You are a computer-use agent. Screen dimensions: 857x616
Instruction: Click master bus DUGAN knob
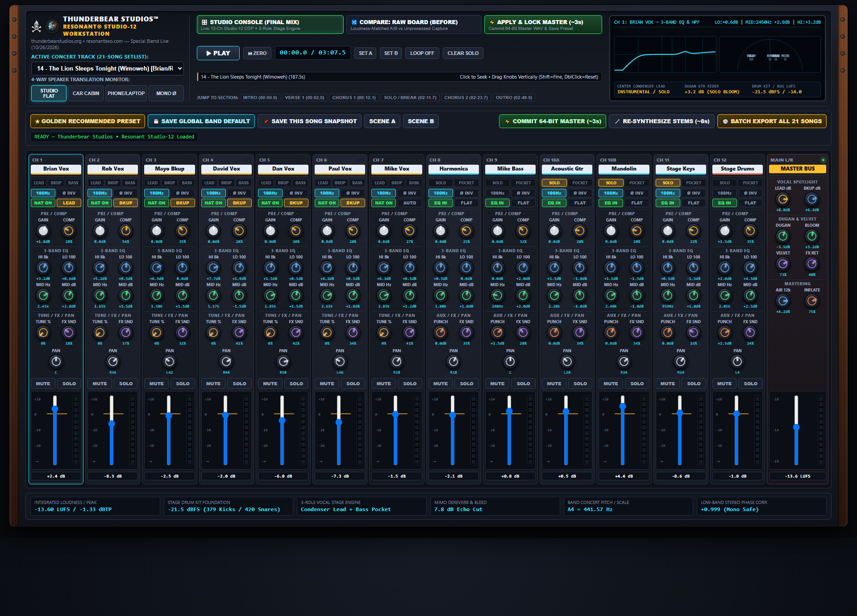[x=783, y=236]
